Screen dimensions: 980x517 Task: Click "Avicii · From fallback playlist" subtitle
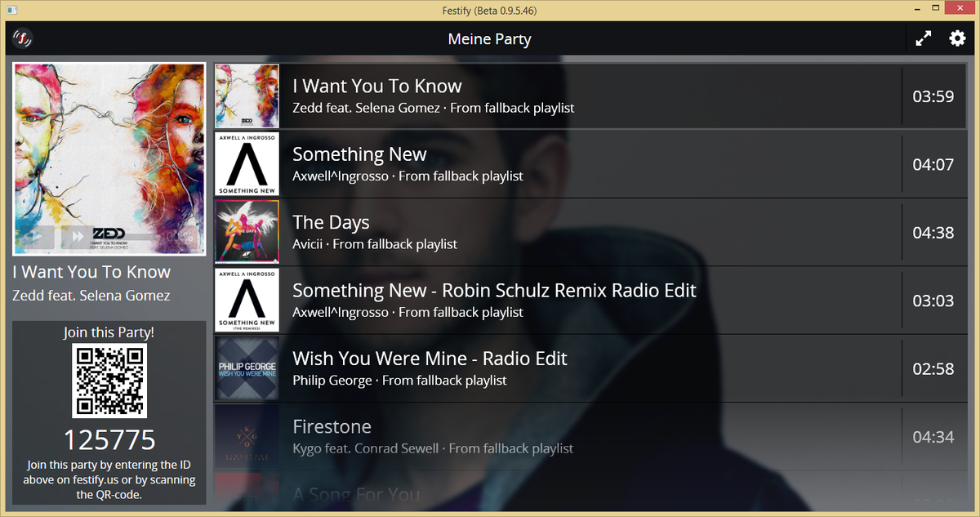coord(375,244)
